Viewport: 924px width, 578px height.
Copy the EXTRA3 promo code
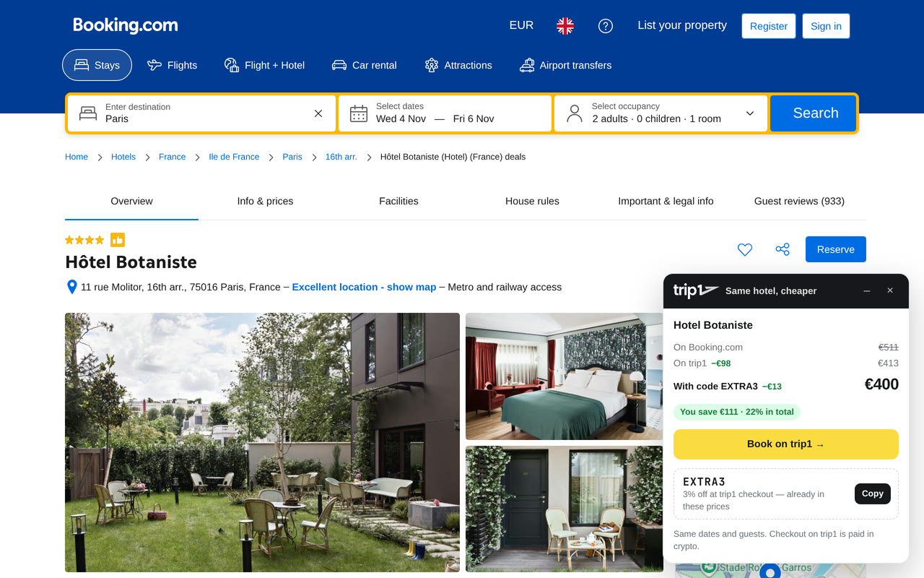coord(873,493)
